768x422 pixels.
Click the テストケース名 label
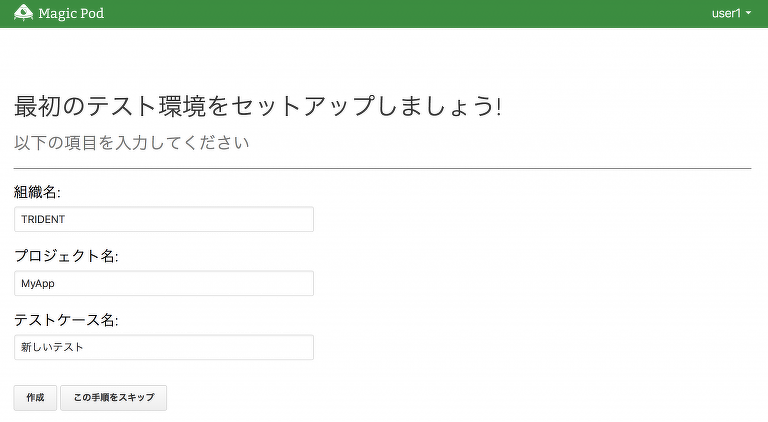click(x=66, y=320)
